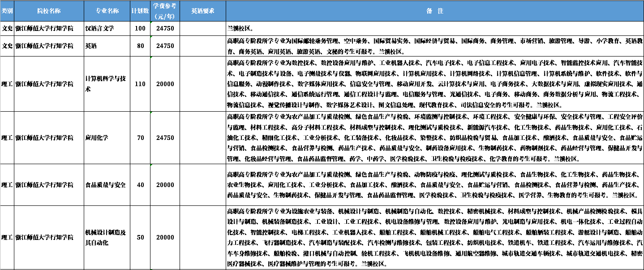Select the remarks cell of the 计算机科学与技术 row
Viewport: 644px width, 270px height.
tap(434, 83)
